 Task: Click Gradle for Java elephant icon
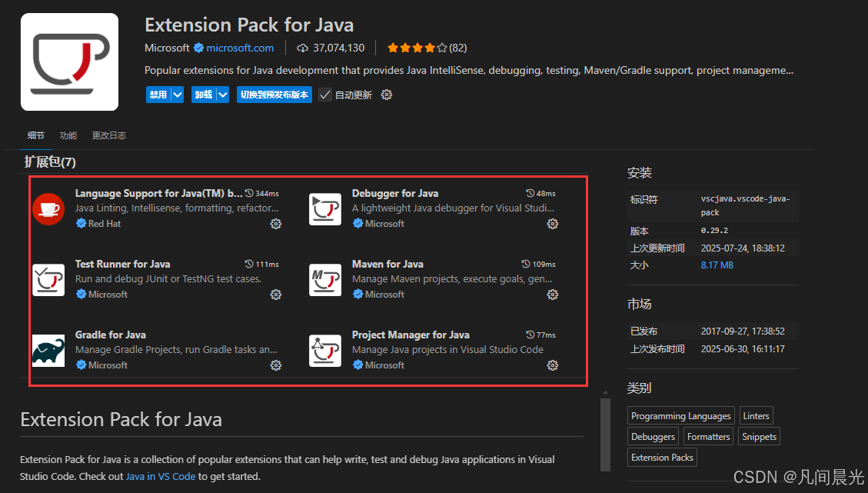pyautogui.click(x=48, y=351)
